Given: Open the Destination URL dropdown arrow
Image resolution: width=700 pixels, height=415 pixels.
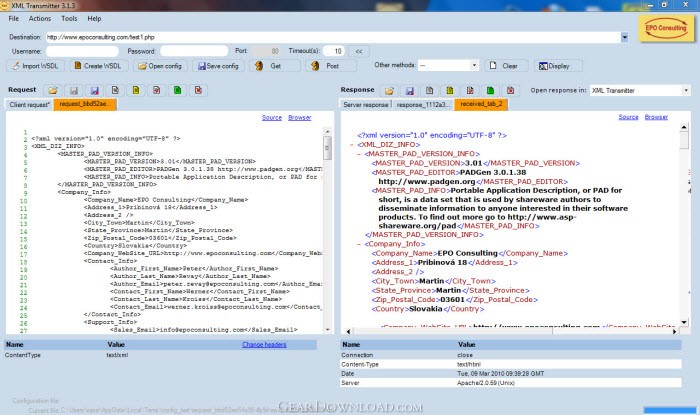Looking at the screenshot, I should click(x=625, y=37).
